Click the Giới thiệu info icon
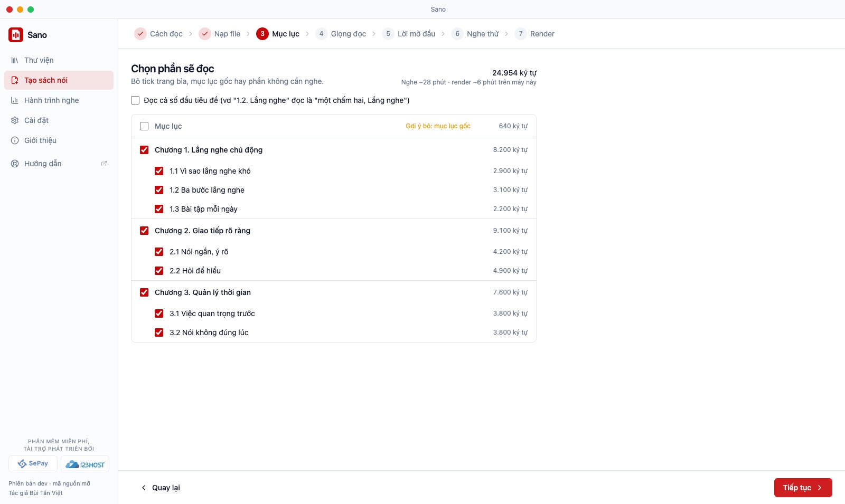This screenshot has height=504, width=845. pos(15,140)
